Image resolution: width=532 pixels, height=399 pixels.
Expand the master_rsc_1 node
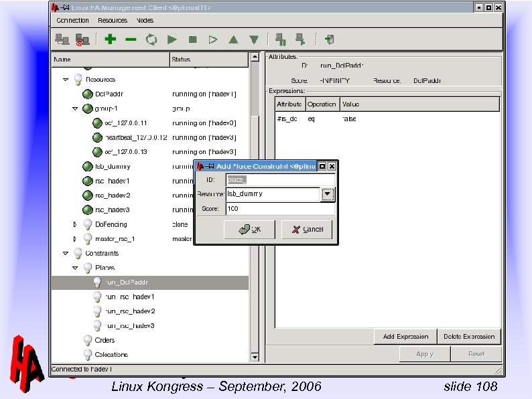pos(75,239)
